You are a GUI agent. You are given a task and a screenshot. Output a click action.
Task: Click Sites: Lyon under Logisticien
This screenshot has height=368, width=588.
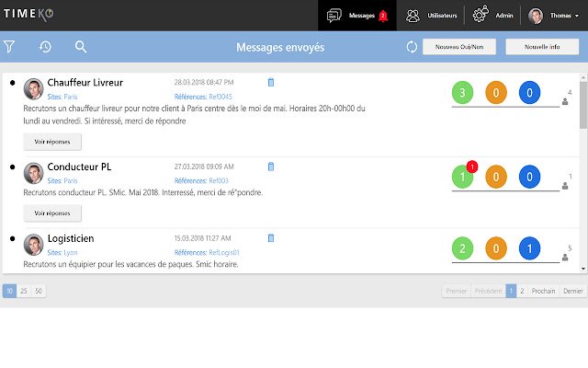62,252
